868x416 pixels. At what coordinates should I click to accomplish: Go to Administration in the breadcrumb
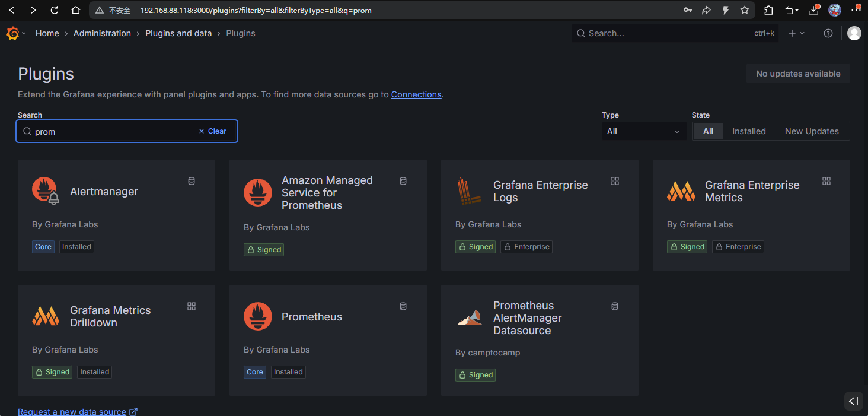[x=102, y=33]
